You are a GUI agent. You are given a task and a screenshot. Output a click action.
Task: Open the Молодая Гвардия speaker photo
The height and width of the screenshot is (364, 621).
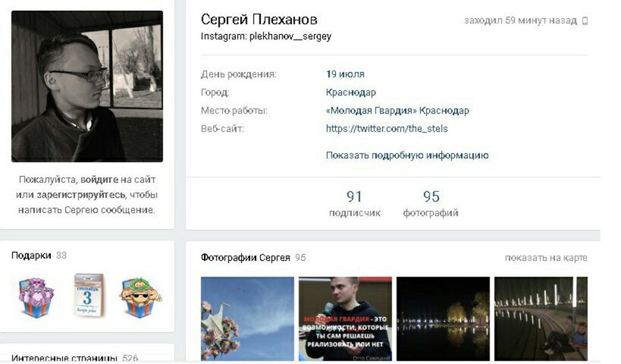point(345,319)
